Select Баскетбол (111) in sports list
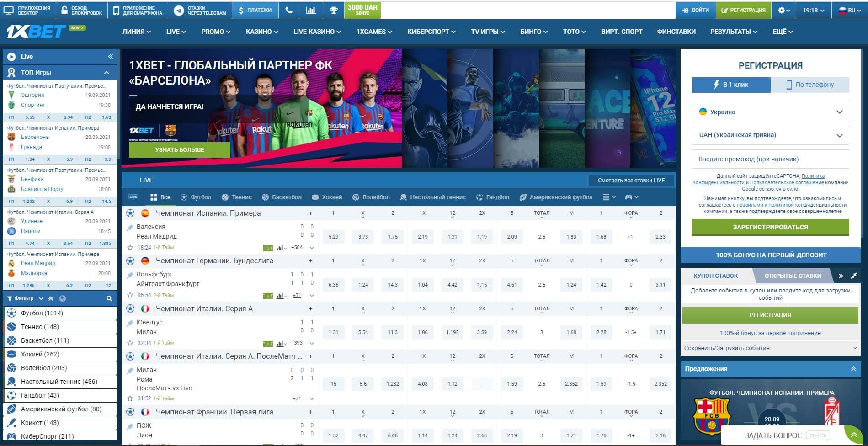868x446 pixels. click(x=60, y=340)
